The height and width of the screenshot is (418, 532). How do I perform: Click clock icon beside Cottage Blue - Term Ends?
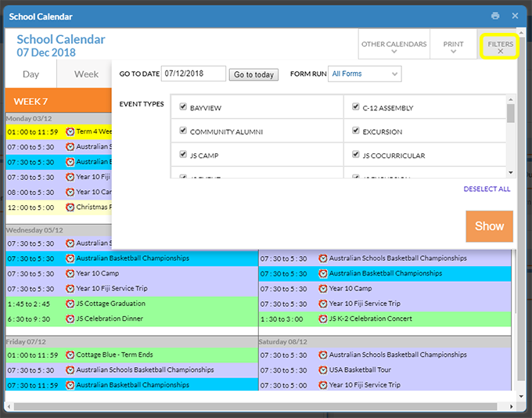pos(70,355)
